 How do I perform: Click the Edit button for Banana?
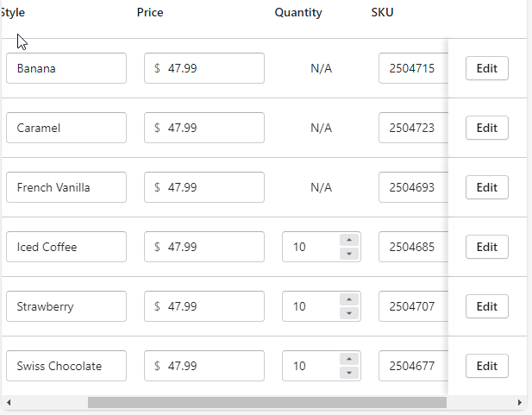(486, 68)
